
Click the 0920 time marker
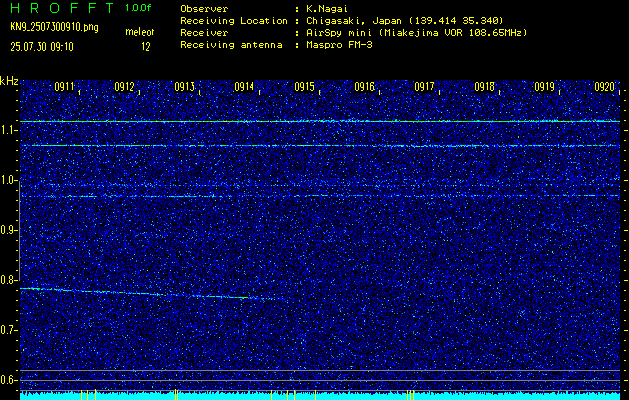(x=605, y=87)
